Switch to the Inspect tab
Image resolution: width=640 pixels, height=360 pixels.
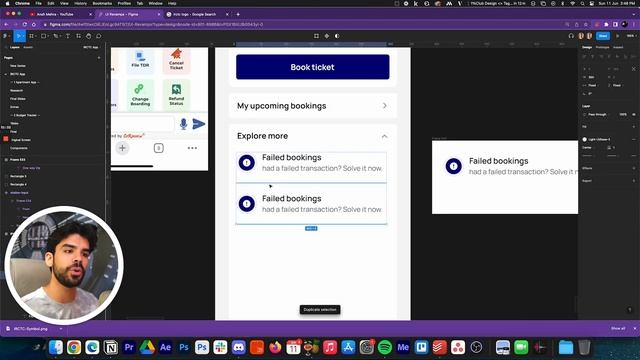pyautogui.click(x=618, y=47)
